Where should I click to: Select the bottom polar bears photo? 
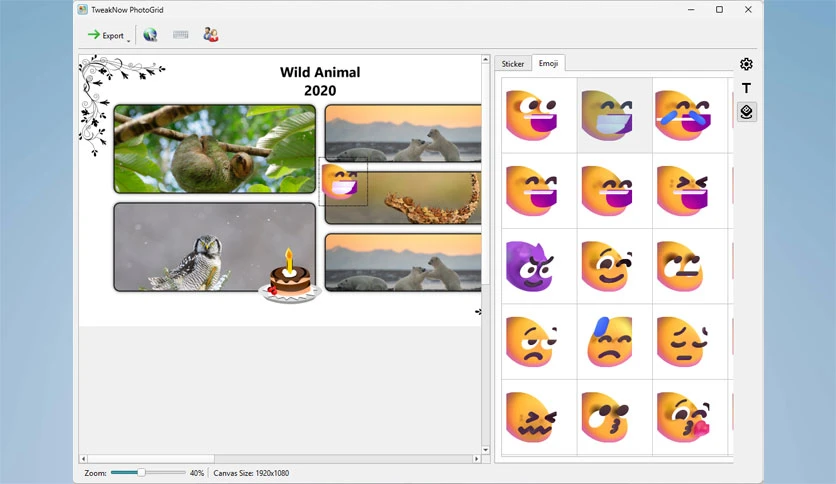(x=403, y=262)
